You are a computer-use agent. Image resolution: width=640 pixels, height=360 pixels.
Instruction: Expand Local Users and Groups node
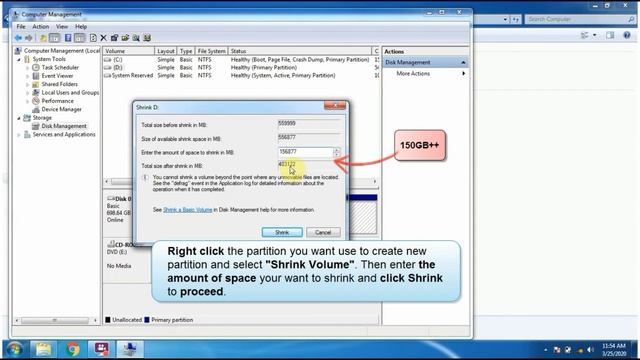tap(28, 93)
